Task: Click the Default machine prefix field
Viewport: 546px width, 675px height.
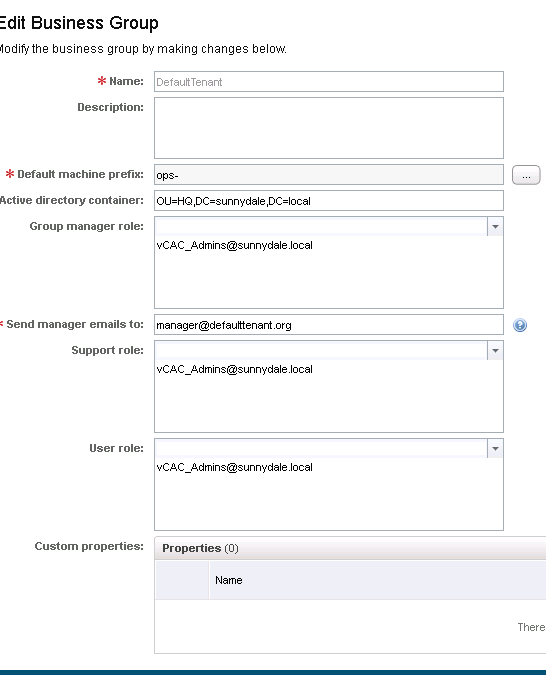Action: 329,175
